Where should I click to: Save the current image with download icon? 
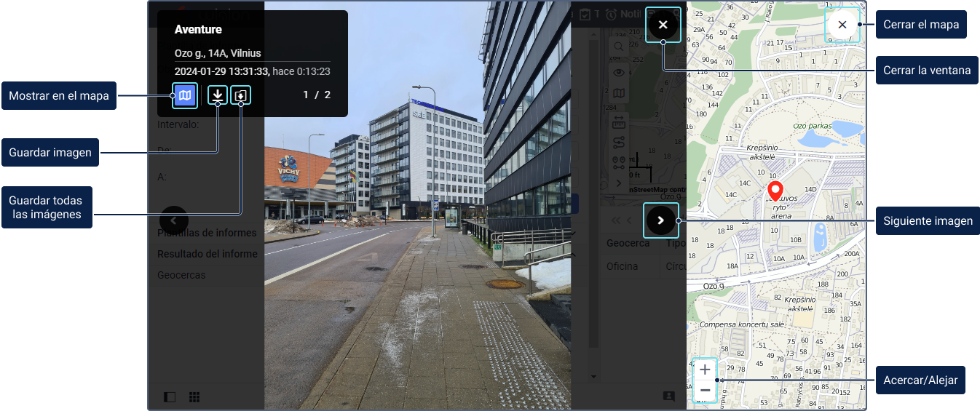(218, 95)
